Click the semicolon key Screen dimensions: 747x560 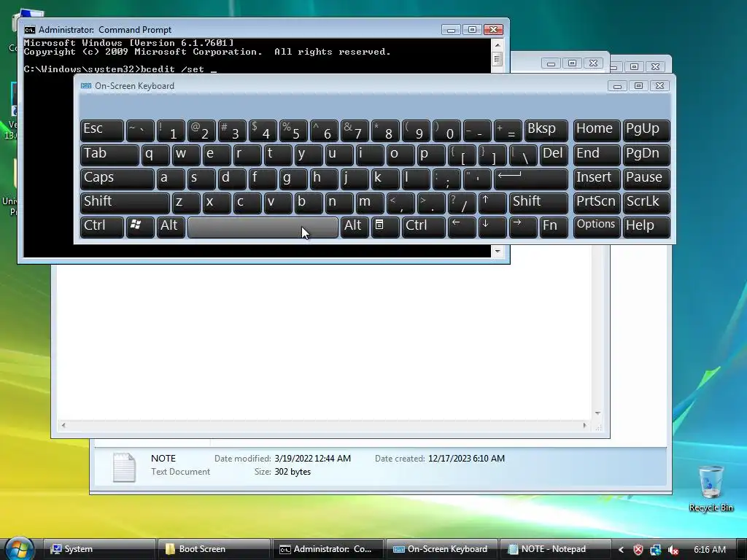pos(446,179)
